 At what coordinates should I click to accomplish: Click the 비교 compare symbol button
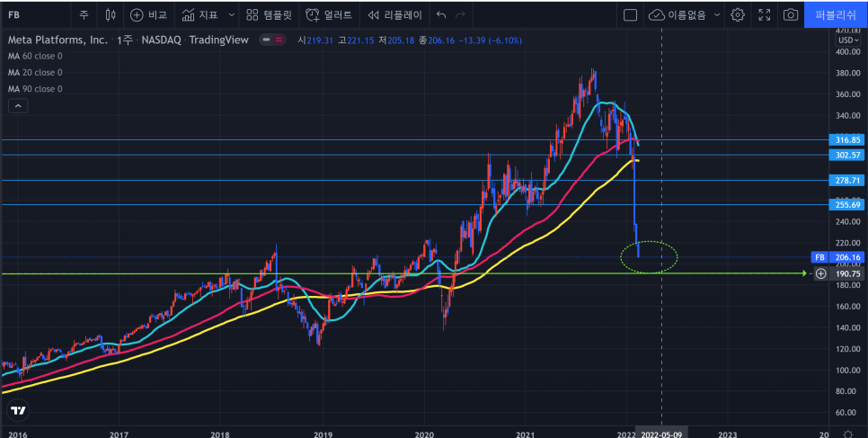[x=148, y=15]
